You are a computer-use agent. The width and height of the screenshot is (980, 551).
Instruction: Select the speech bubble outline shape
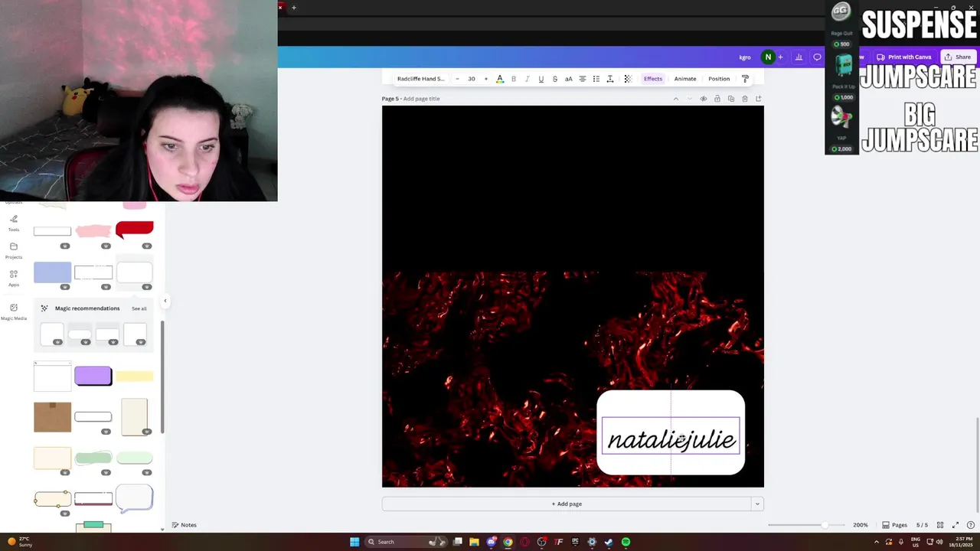134,498
